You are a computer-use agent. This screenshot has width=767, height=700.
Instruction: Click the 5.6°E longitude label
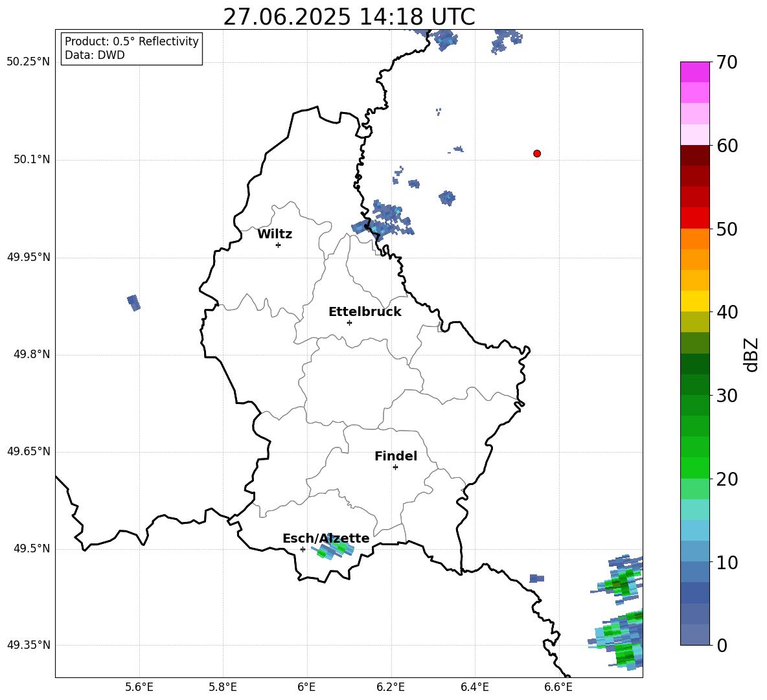pos(139,687)
